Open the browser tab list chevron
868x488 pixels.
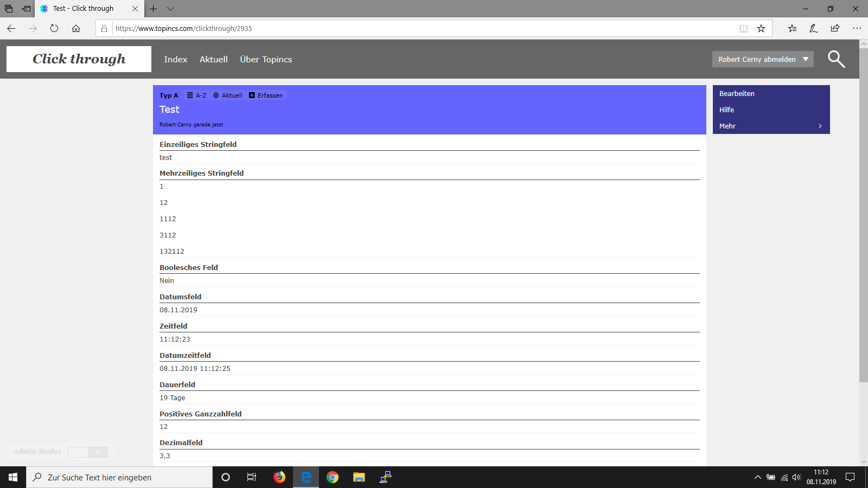(170, 9)
